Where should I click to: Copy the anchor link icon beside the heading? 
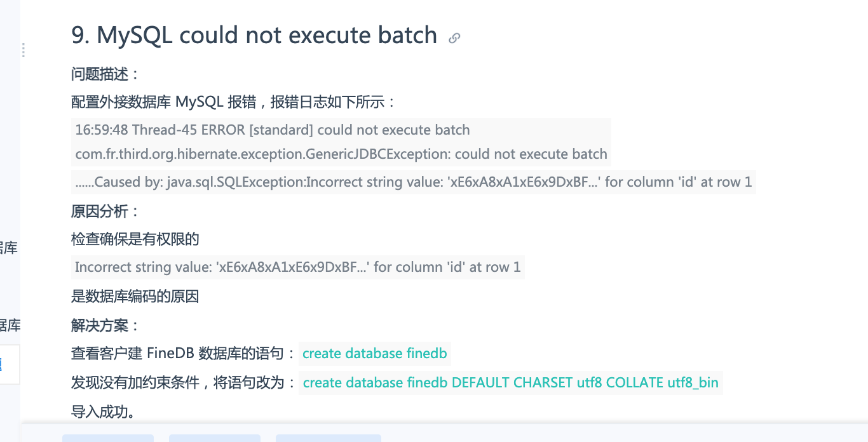click(454, 38)
